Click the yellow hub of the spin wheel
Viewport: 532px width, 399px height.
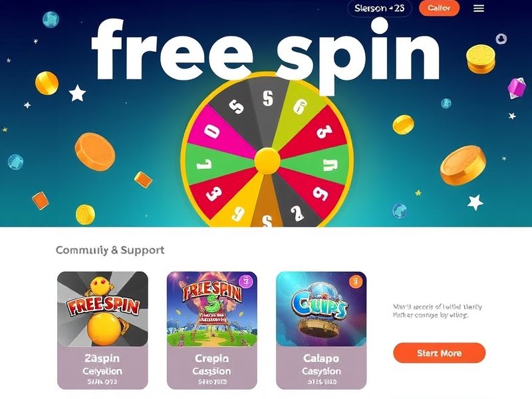click(267, 161)
